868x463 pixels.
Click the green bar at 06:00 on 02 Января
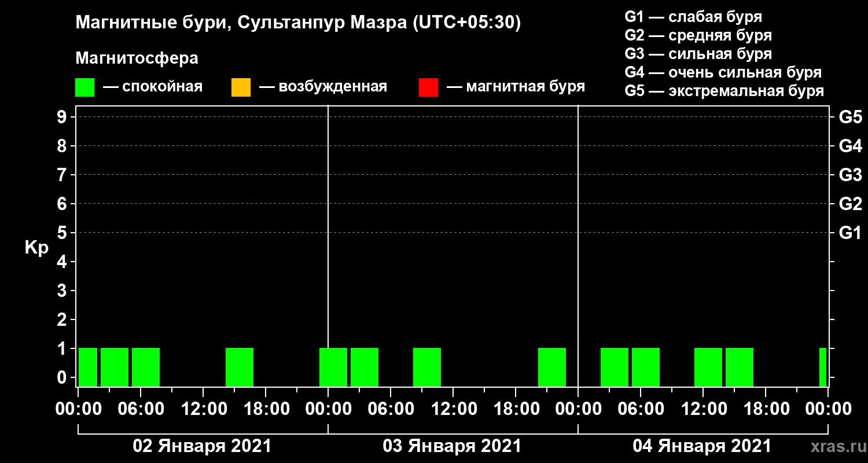point(146,367)
